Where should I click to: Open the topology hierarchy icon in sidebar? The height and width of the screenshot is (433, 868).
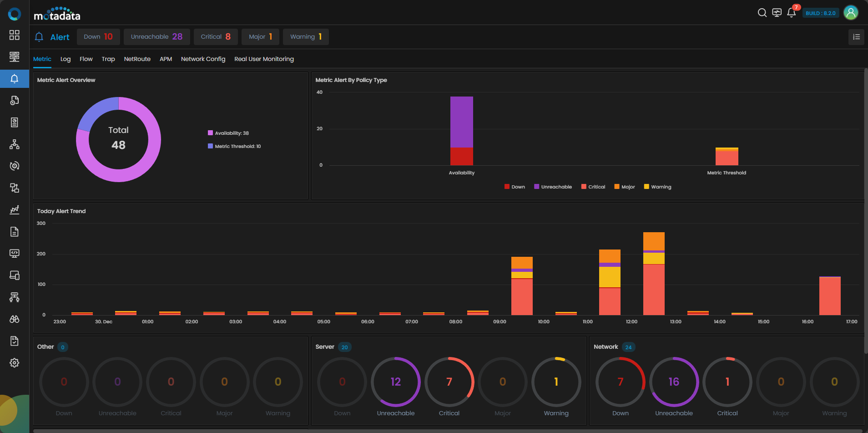tap(15, 144)
